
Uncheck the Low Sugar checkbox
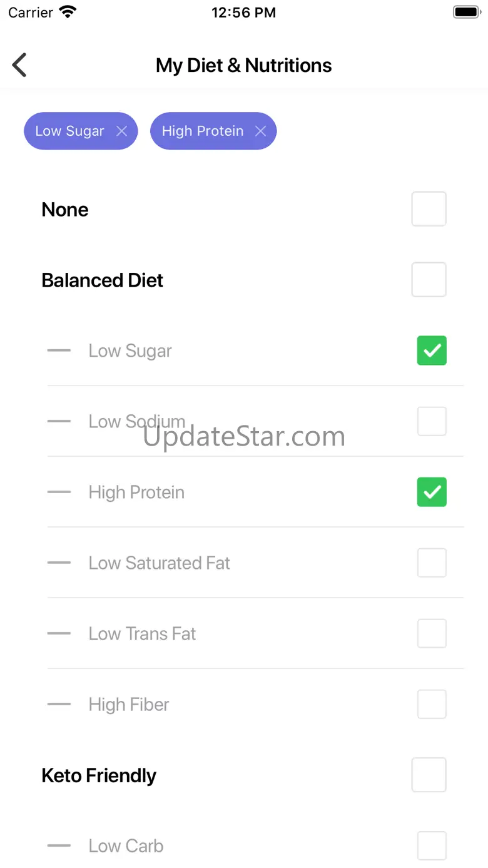432,350
